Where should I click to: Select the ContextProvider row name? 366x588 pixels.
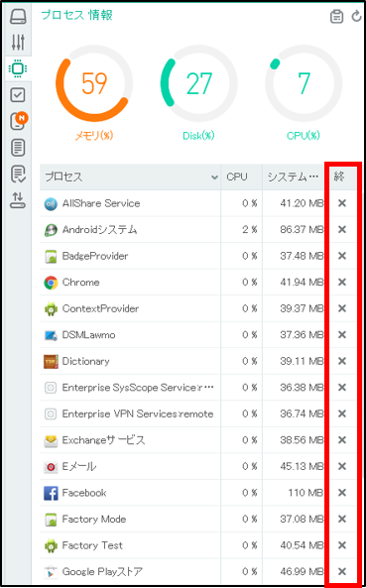click(x=100, y=308)
